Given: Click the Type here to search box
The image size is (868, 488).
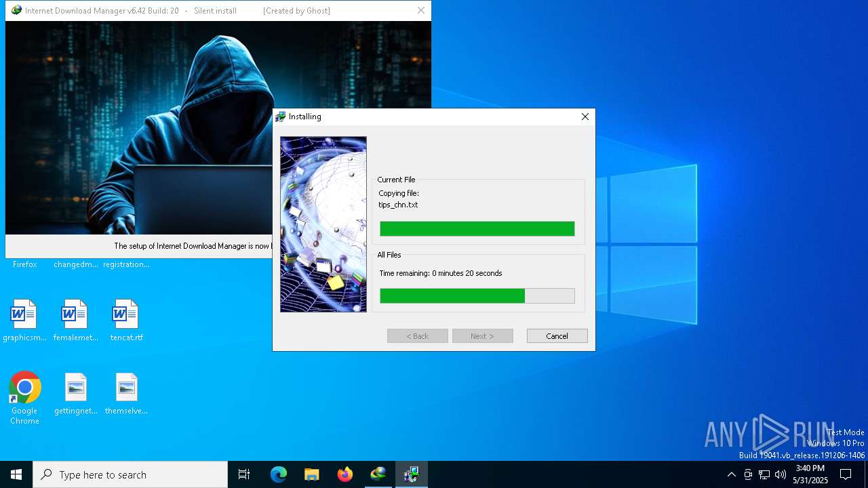Looking at the screenshot, I should point(130,474).
